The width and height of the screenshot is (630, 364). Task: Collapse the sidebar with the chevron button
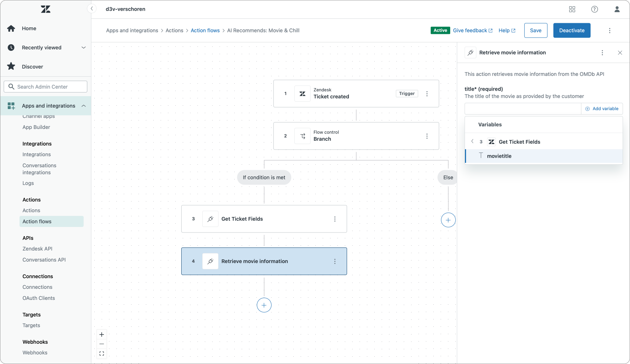pyautogui.click(x=92, y=8)
